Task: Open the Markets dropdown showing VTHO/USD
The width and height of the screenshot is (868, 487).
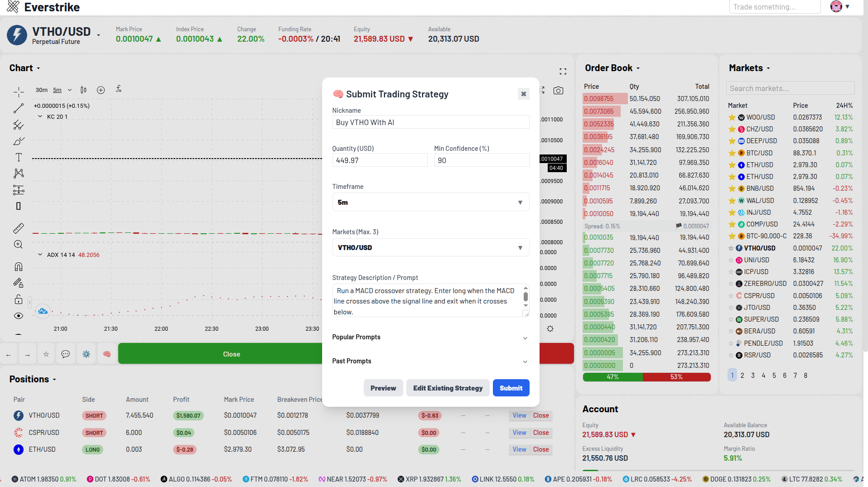Action: coord(430,247)
